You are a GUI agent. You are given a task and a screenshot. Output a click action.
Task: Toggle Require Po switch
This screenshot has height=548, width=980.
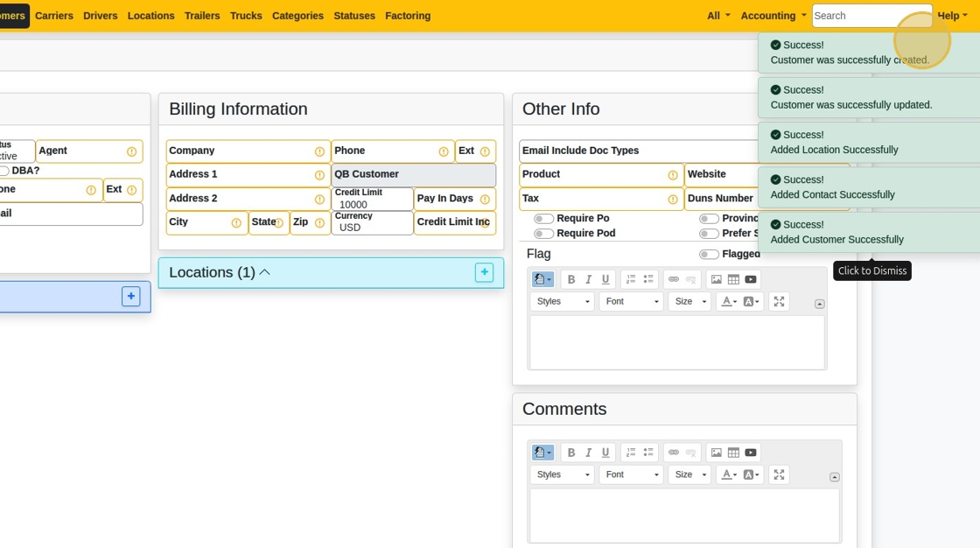click(x=543, y=219)
